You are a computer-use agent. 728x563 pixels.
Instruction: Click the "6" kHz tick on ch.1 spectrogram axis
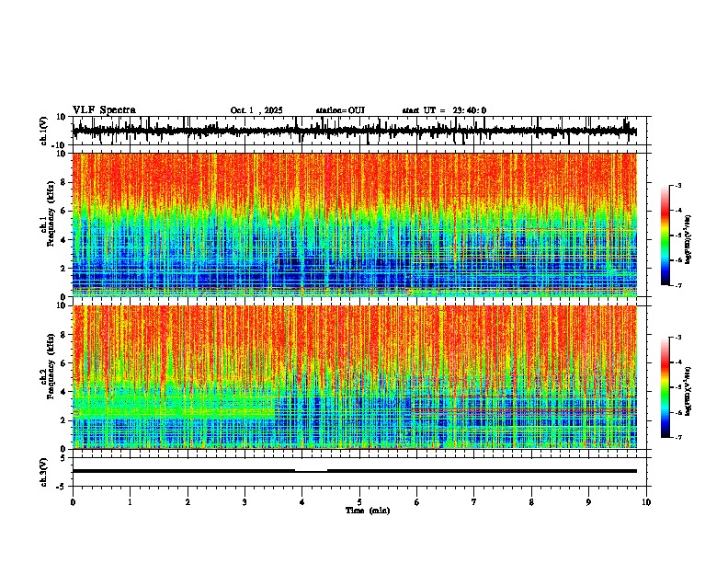click(64, 211)
